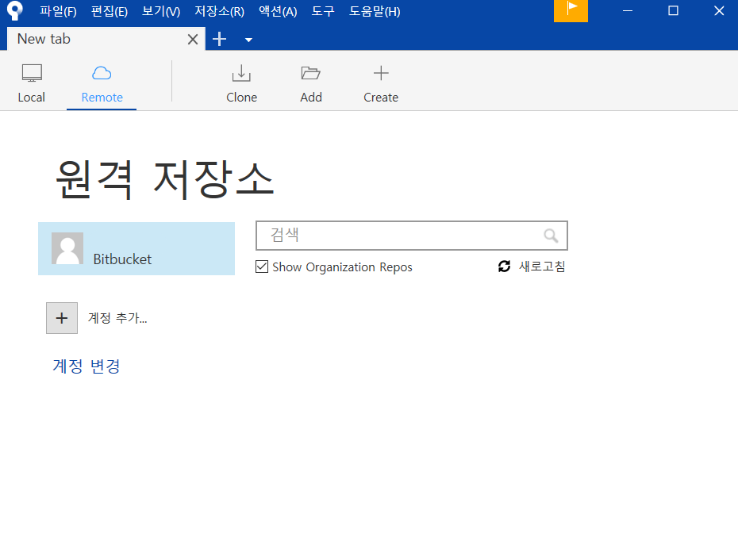Refresh the remote repository list (새로고침)
738x560 pixels.
532,267
